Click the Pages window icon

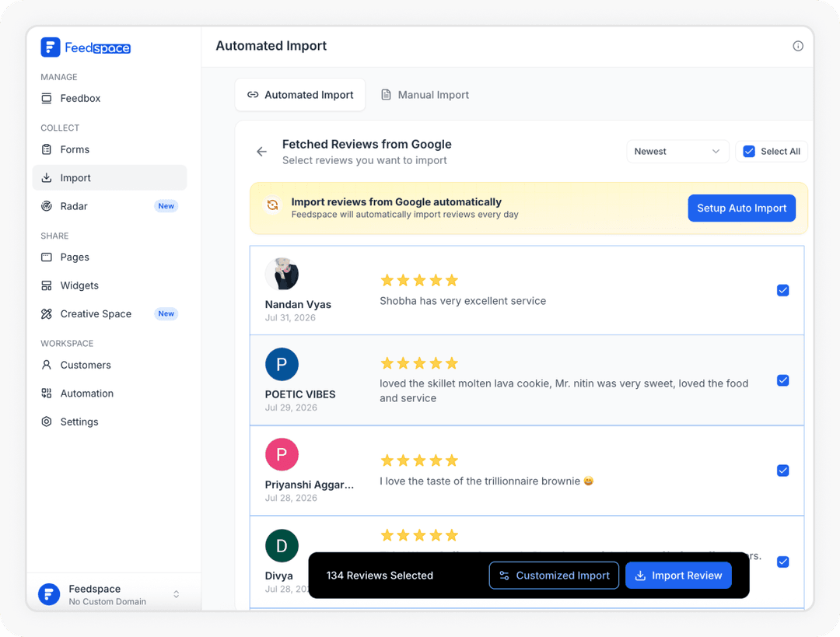pos(47,257)
